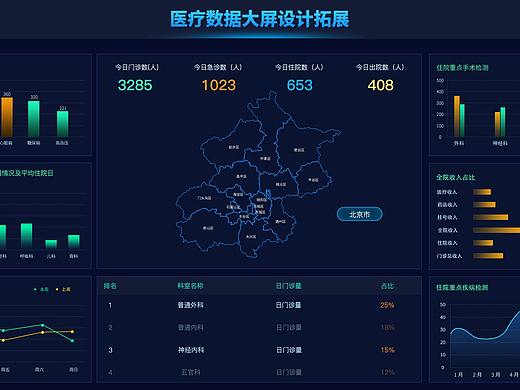Toggle the 本周 legend series
Viewport: 520px width, 390px height.
[x=42, y=289]
